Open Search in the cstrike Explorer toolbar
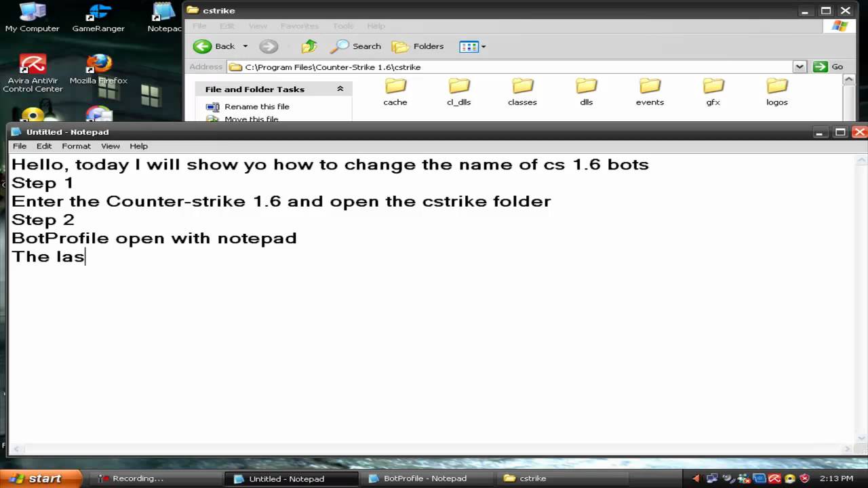The width and height of the screenshot is (868, 488). pyautogui.click(x=357, y=46)
